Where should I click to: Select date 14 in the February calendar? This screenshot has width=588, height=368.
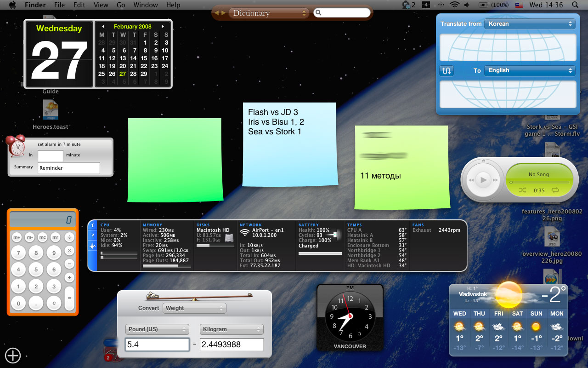click(x=133, y=58)
